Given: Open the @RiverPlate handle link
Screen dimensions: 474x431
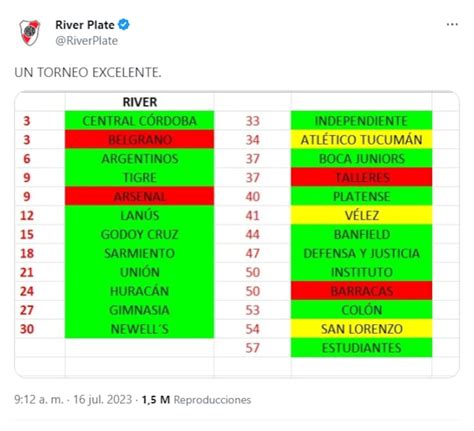Looking at the screenshot, I should [87, 41].
